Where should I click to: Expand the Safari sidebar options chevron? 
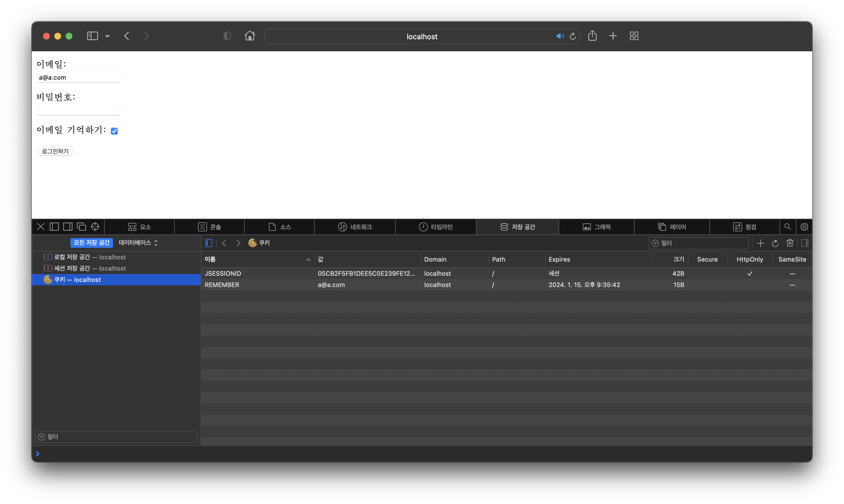pyautogui.click(x=107, y=36)
